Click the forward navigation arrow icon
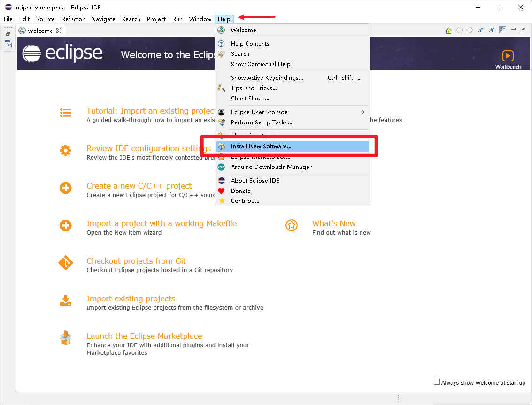The width and height of the screenshot is (532, 405). point(470,30)
